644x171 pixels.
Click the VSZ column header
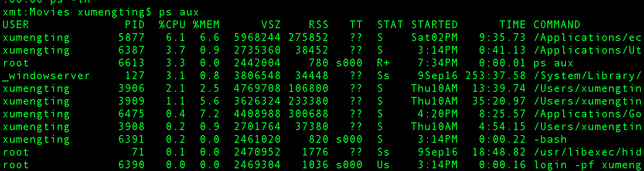tap(271, 25)
